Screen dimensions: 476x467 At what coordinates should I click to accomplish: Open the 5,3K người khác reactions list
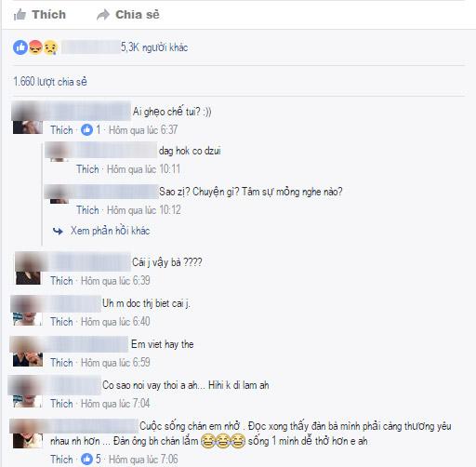click(x=154, y=47)
